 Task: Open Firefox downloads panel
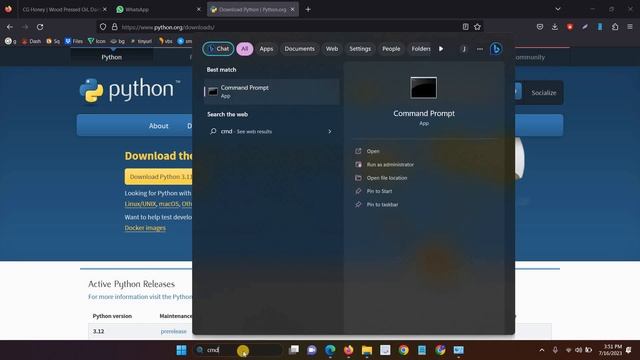point(555,27)
